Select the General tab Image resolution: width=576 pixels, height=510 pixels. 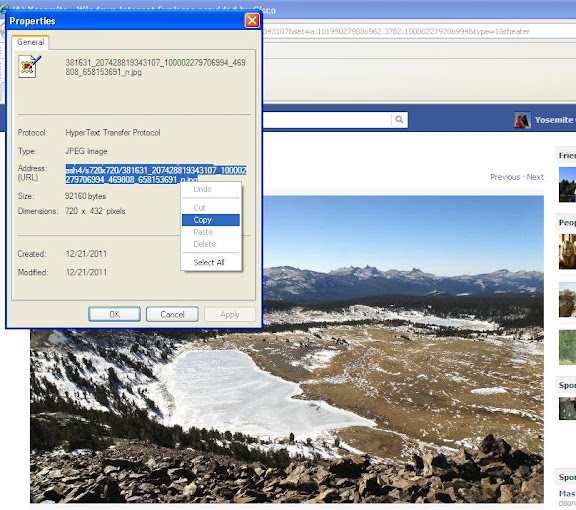tap(30, 42)
